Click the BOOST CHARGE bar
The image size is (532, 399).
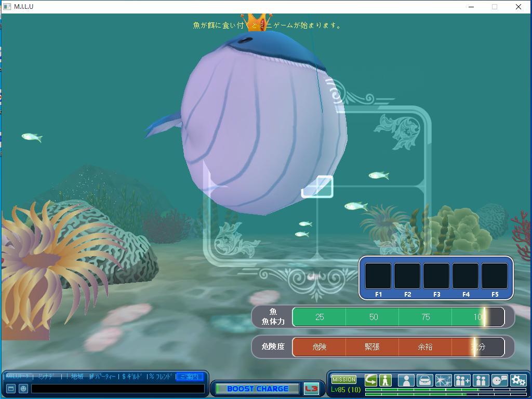(257, 389)
